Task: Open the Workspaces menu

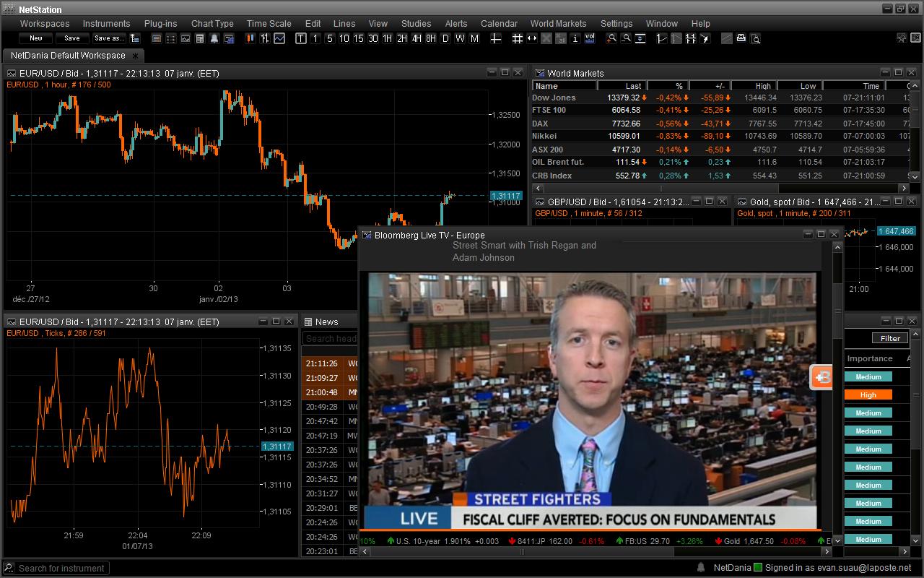Action: tap(45, 23)
